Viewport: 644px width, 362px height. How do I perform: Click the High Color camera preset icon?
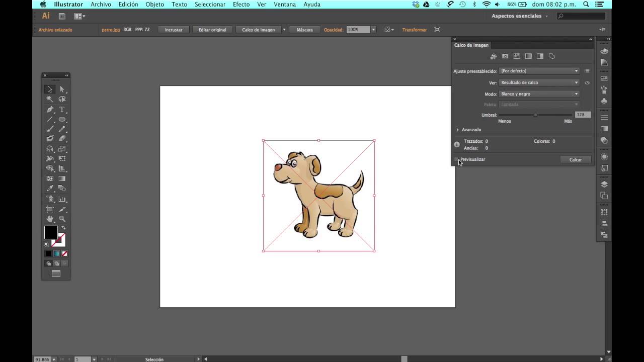click(505, 56)
